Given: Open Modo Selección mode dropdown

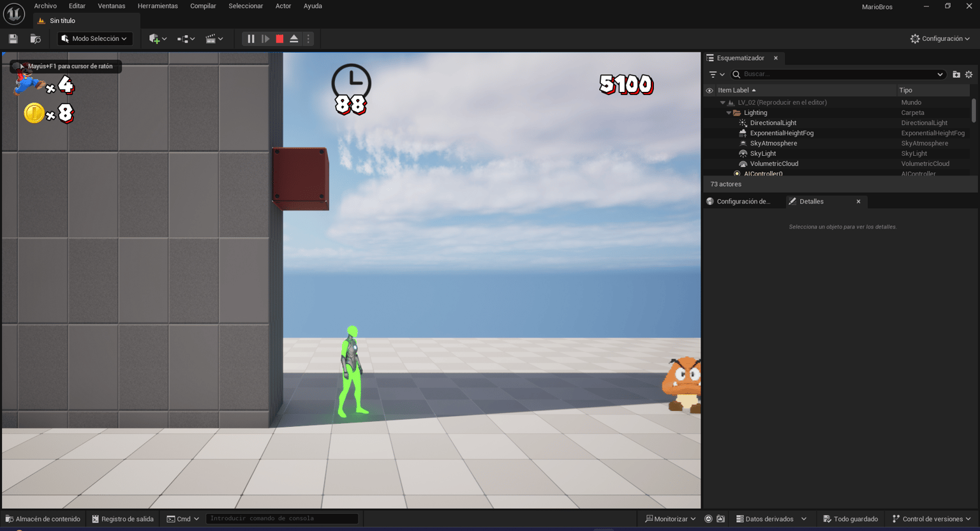Looking at the screenshot, I should (x=95, y=39).
